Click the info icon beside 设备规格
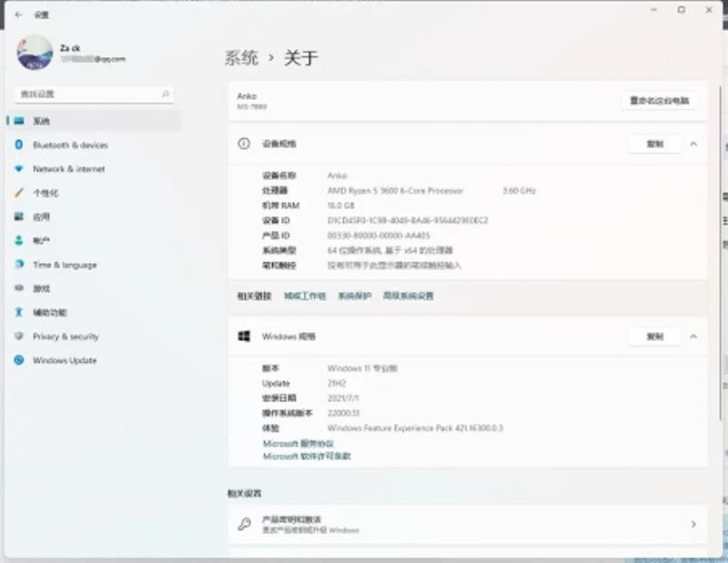This screenshot has height=563, width=728. coord(244,144)
